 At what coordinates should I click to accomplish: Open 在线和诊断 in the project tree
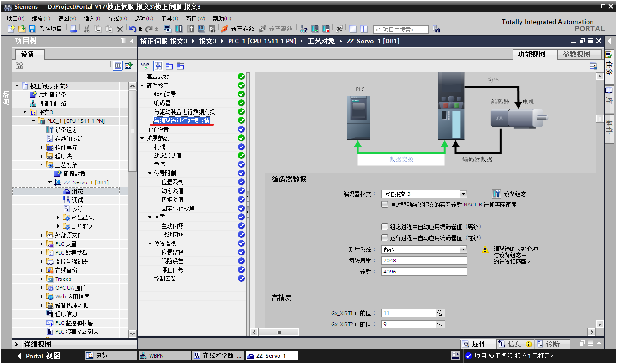(69, 139)
